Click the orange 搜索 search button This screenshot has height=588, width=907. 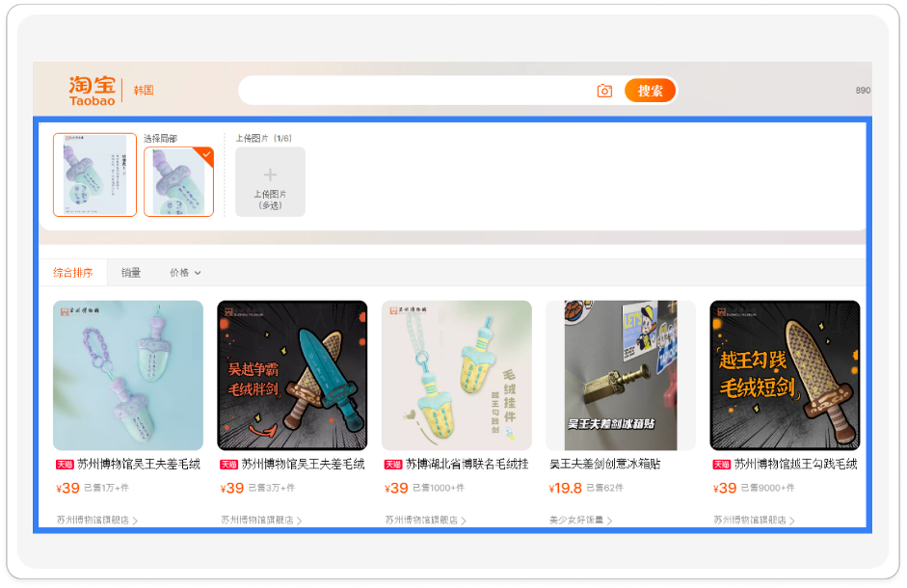pos(651,91)
